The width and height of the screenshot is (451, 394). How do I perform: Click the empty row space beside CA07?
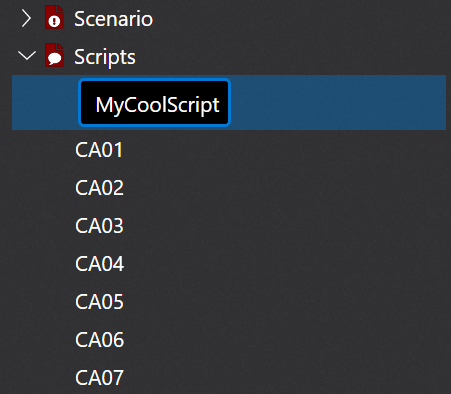click(x=285, y=378)
